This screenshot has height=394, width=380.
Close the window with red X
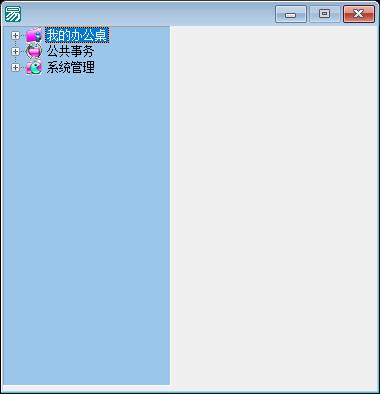(x=359, y=14)
